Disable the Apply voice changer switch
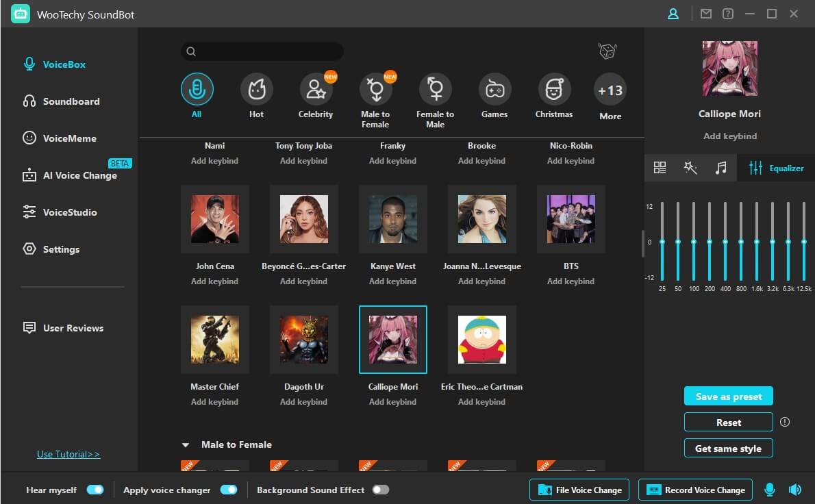This screenshot has height=504, width=815. click(x=229, y=490)
